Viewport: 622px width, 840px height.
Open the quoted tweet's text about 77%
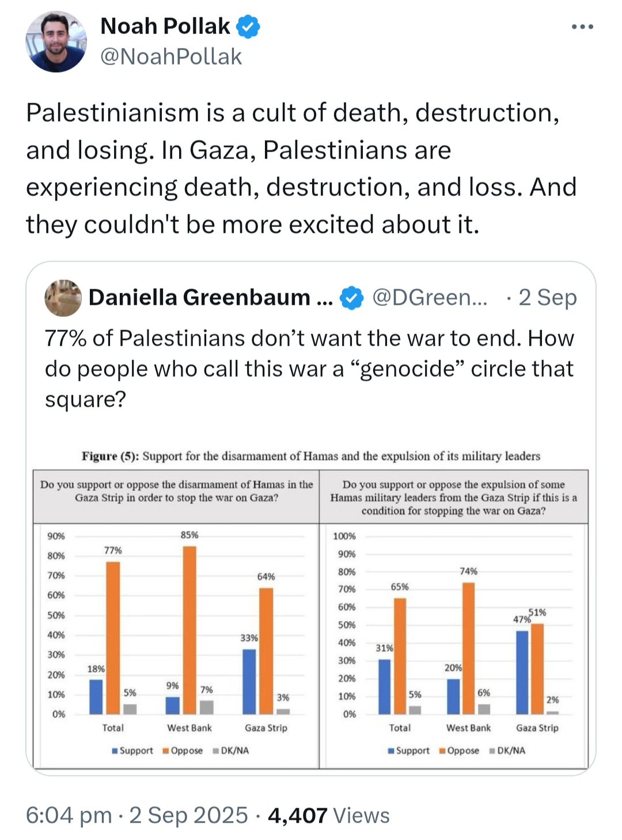click(x=309, y=368)
